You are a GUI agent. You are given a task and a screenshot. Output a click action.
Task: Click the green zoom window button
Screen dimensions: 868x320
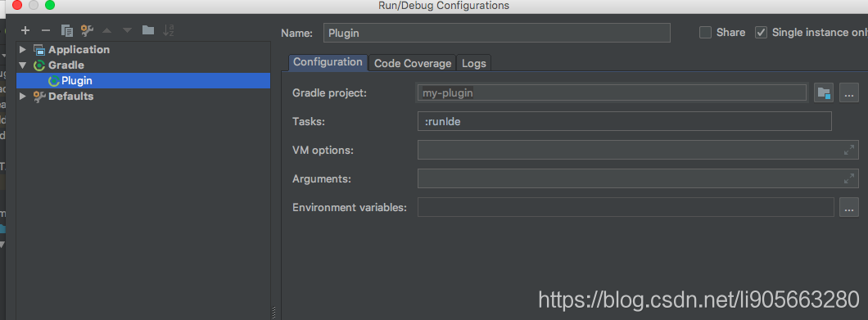[50, 5]
